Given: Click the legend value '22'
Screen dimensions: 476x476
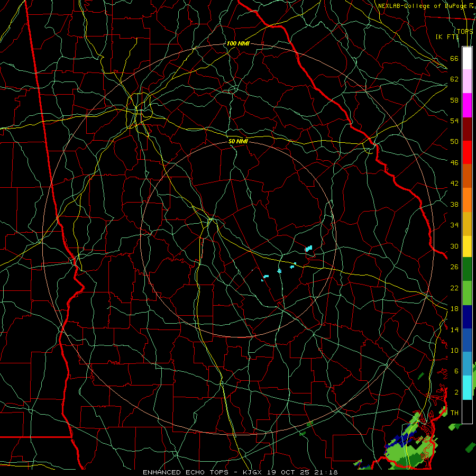Looking at the screenshot, I should (454, 288).
